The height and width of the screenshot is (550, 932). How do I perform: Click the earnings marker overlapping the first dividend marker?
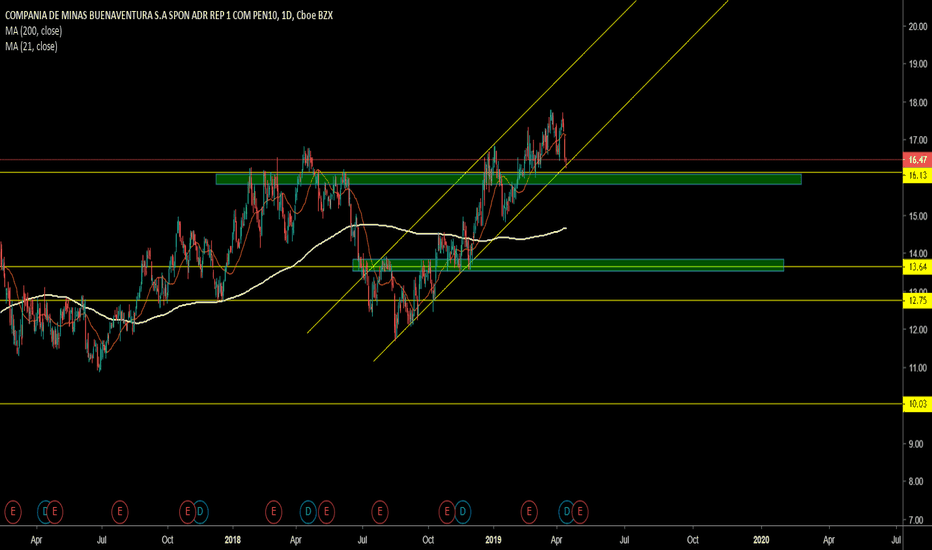[55, 511]
